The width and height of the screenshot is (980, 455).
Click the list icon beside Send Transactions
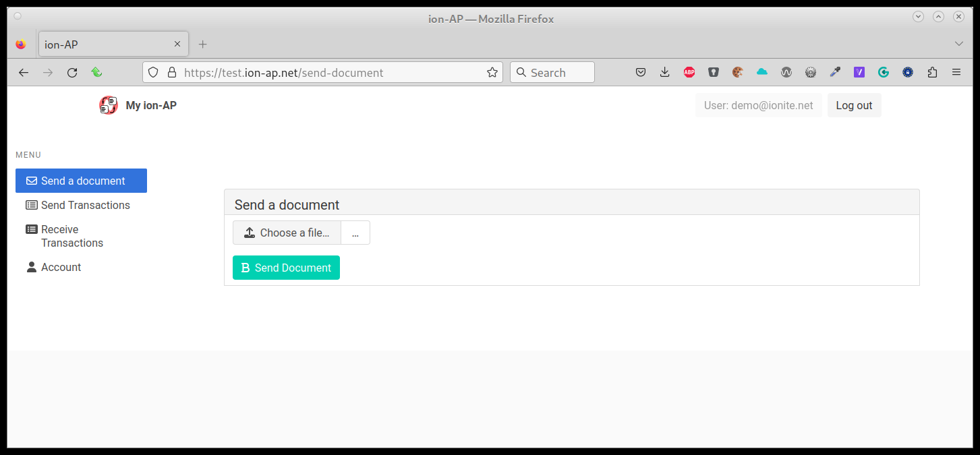point(32,205)
